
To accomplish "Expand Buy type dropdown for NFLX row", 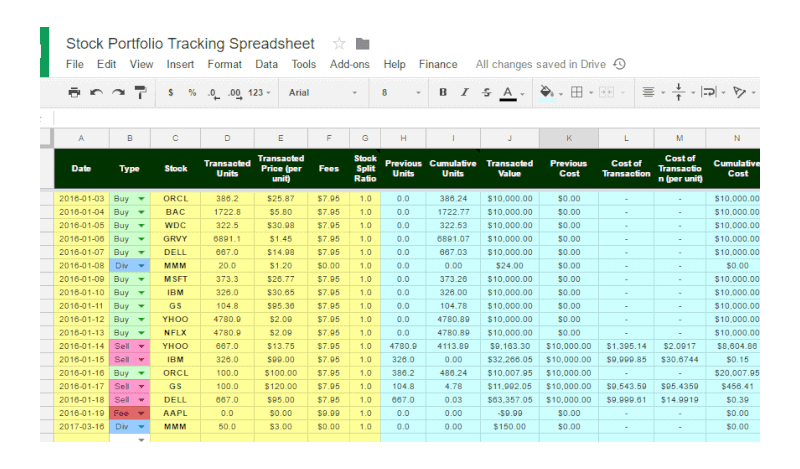I will tap(141, 333).
